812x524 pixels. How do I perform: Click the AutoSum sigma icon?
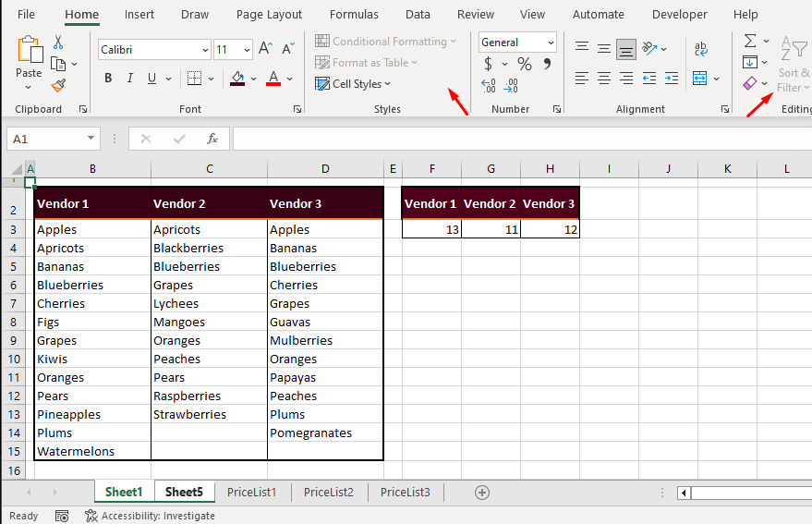coord(750,41)
